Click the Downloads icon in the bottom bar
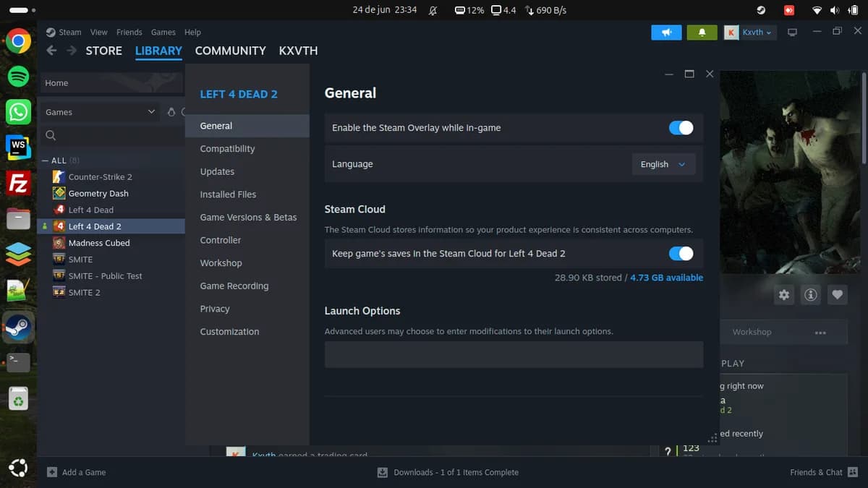 383,472
